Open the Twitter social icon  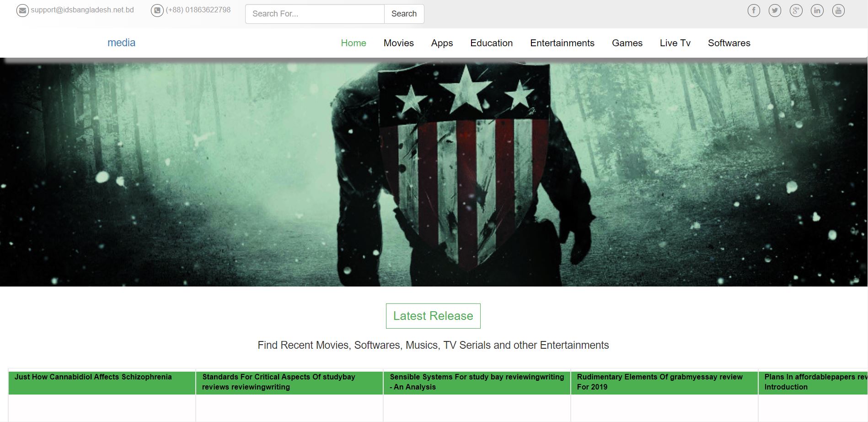tap(775, 11)
